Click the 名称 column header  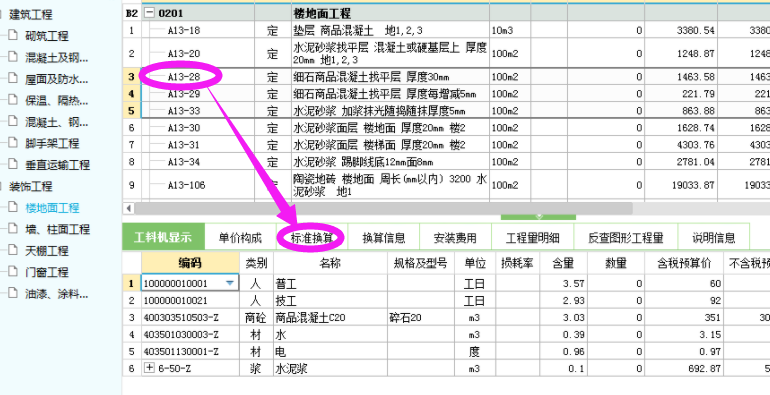click(330, 263)
